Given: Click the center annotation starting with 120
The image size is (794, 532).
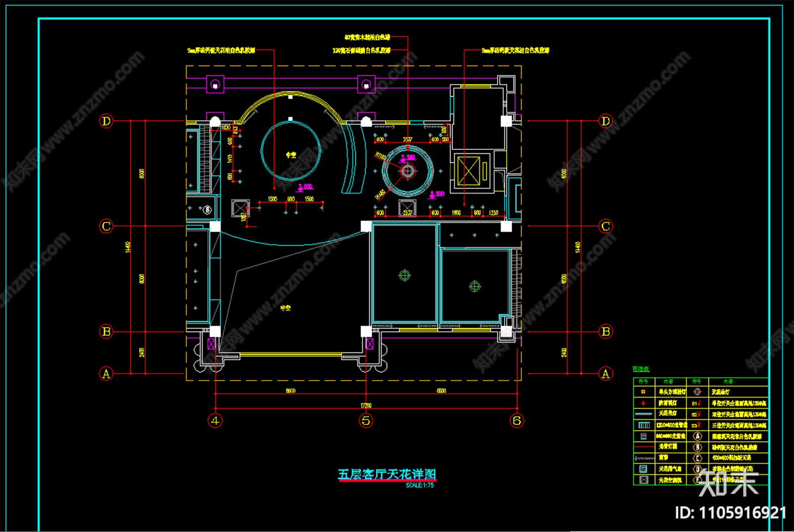Looking at the screenshot, I should tap(361, 50).
